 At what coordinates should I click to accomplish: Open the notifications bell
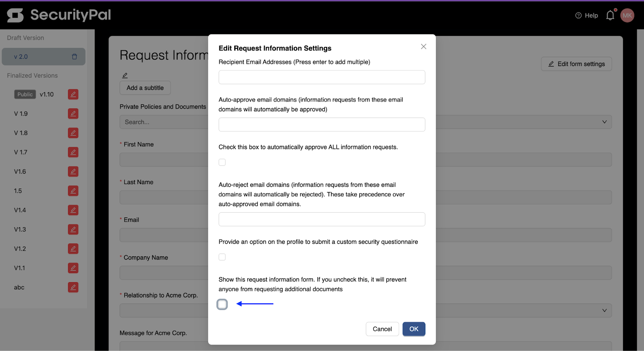[611, 15]
